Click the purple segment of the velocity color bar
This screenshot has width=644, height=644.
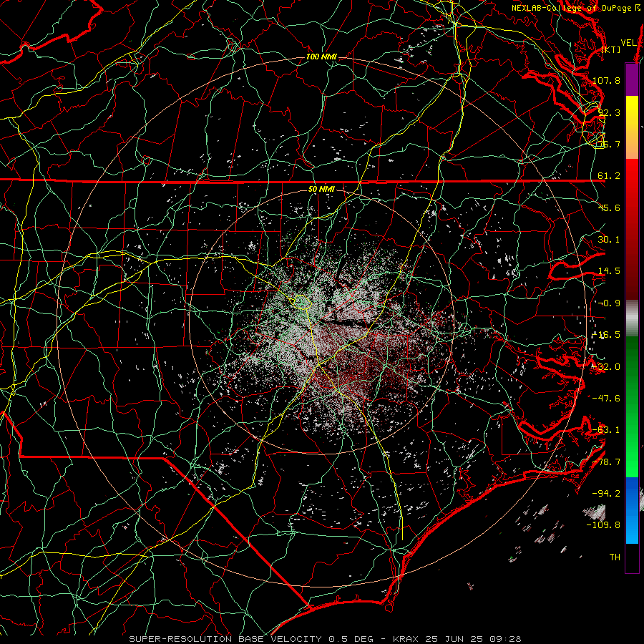pyautogui.click(x=632, y=80)
